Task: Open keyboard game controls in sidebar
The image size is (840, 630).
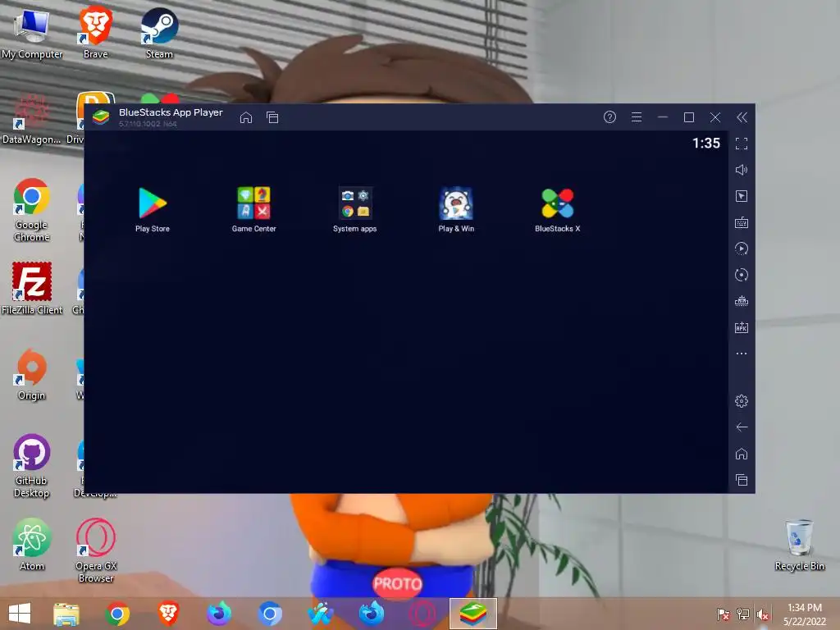Action: [742, 223]
